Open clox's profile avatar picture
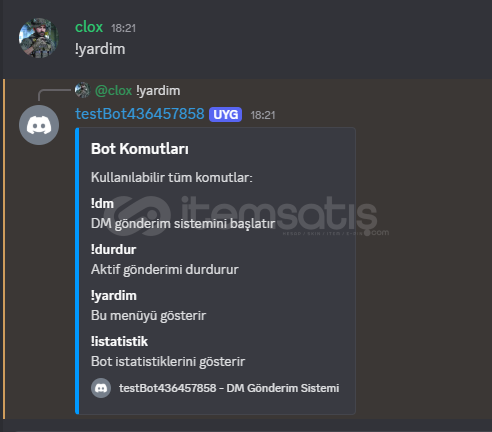Image resolution: width=492 pixels, height=432 pixels. click(39, 38)
